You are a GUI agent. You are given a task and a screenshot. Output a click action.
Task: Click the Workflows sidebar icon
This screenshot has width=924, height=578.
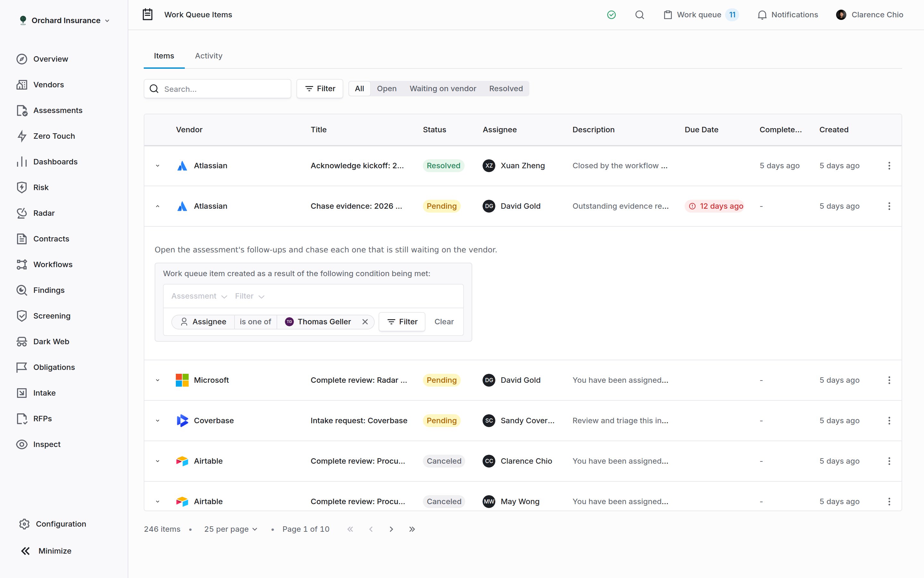22,265
